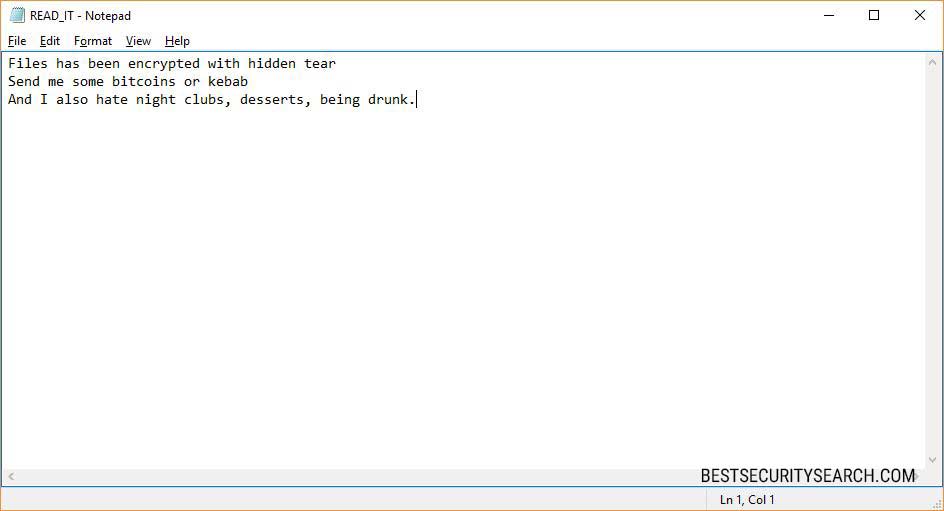Click the word "drunk" in the last line

point(387,99)
